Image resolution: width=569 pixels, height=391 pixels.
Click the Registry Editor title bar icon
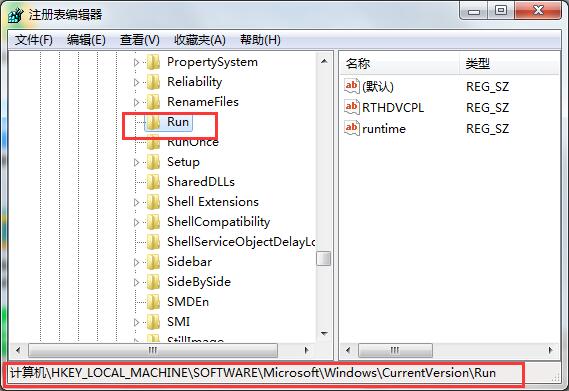click(x=16, y=15)
